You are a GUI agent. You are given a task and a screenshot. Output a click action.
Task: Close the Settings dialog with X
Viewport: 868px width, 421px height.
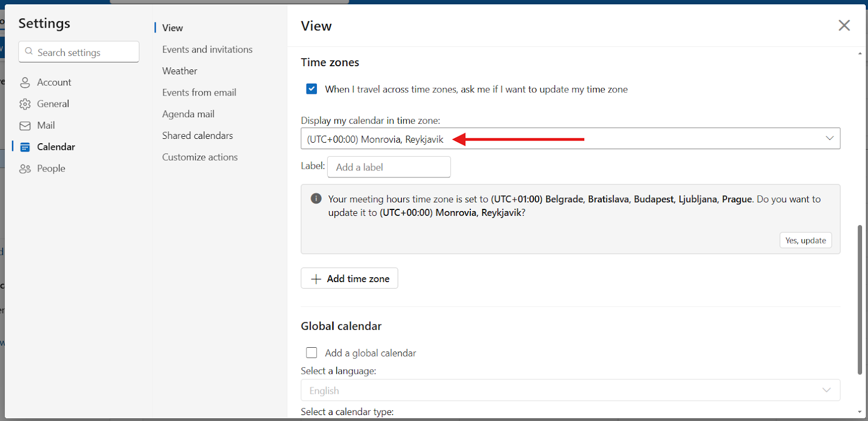click(x=844, y=25)
